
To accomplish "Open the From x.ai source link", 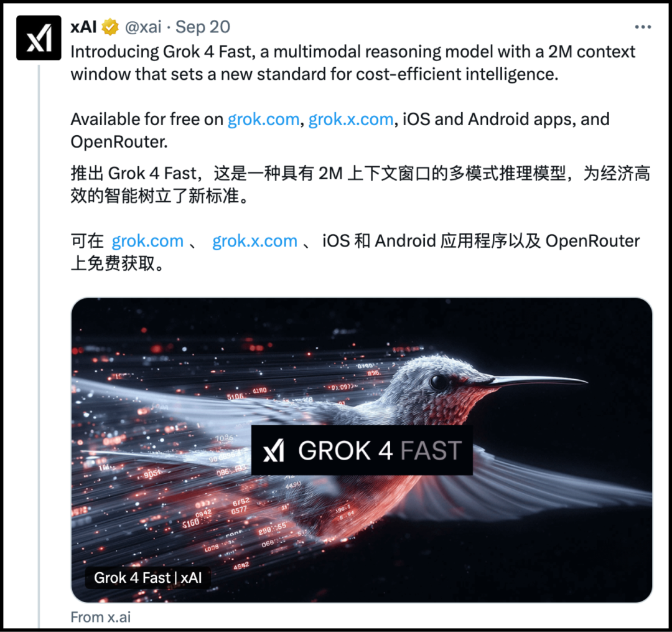I will (101, 617).
